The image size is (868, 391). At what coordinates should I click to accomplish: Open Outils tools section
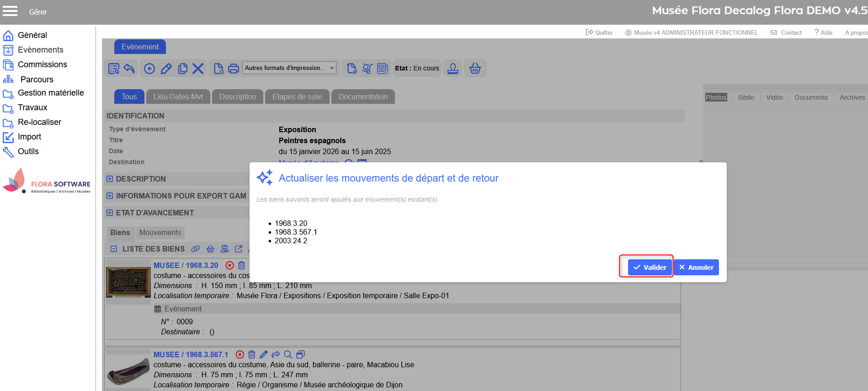[21, 151]
